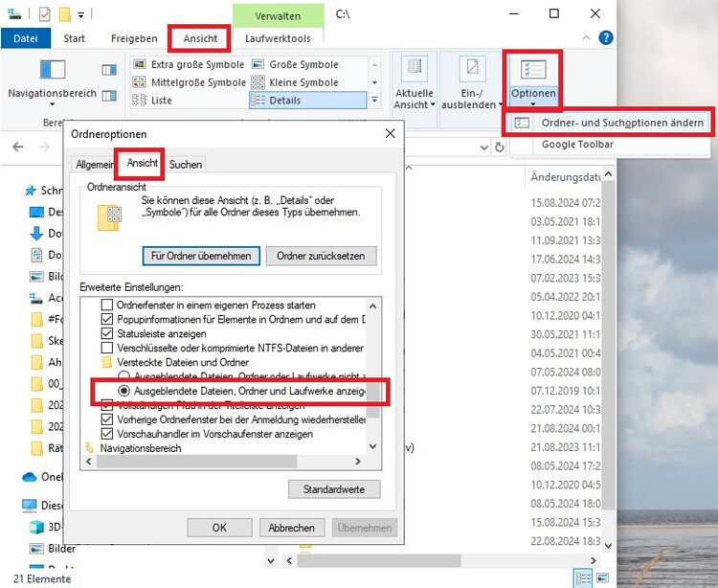
Task: Toggle Statusleiste anzeigen checkbox
Action: [x=106, y=333]
